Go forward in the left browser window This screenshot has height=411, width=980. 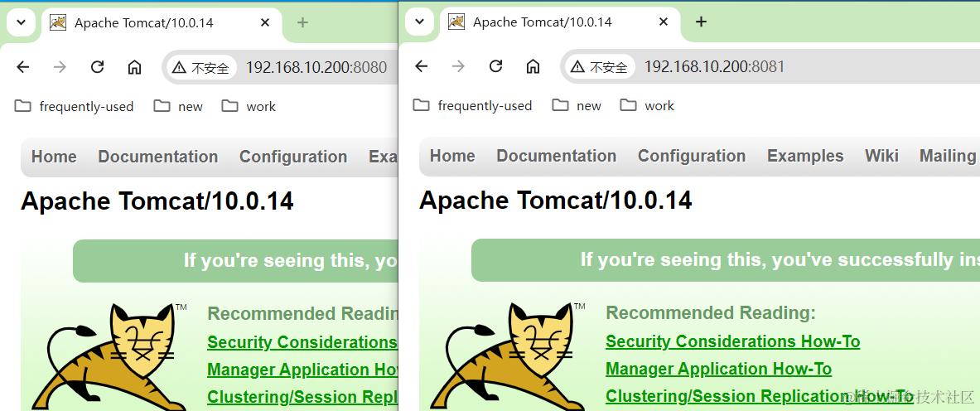[x=60, y=67]
